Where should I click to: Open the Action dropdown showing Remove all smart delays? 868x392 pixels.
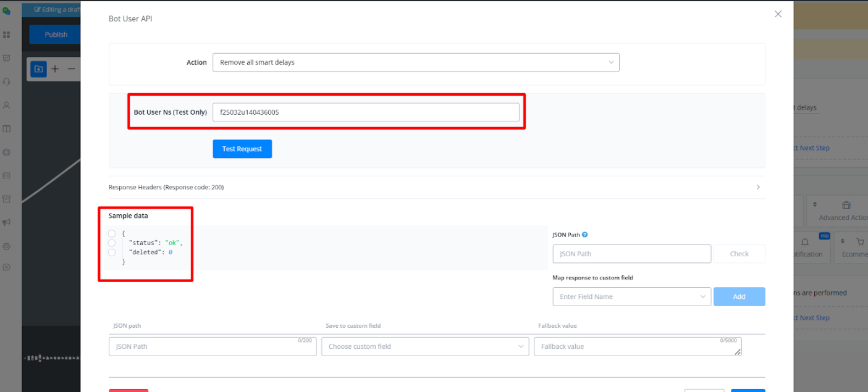click(415, 62)
